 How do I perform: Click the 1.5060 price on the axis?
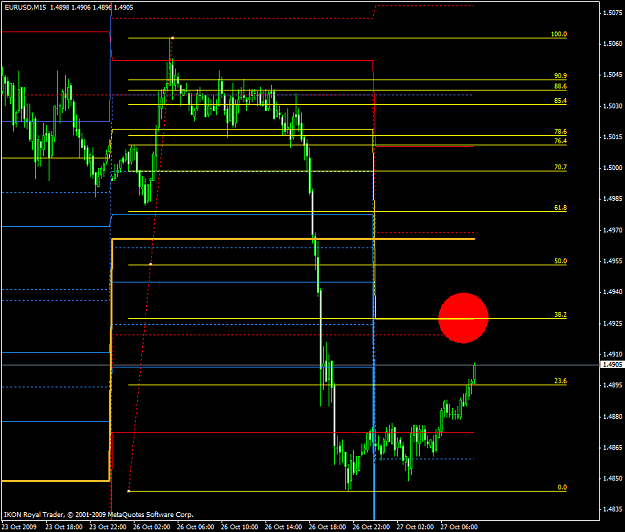coord(612,43)
